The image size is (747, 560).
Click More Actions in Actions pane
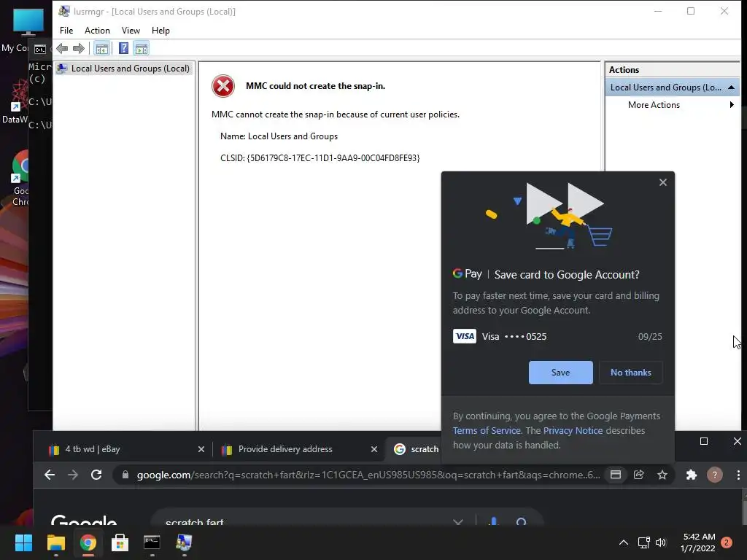coord(654,105)
